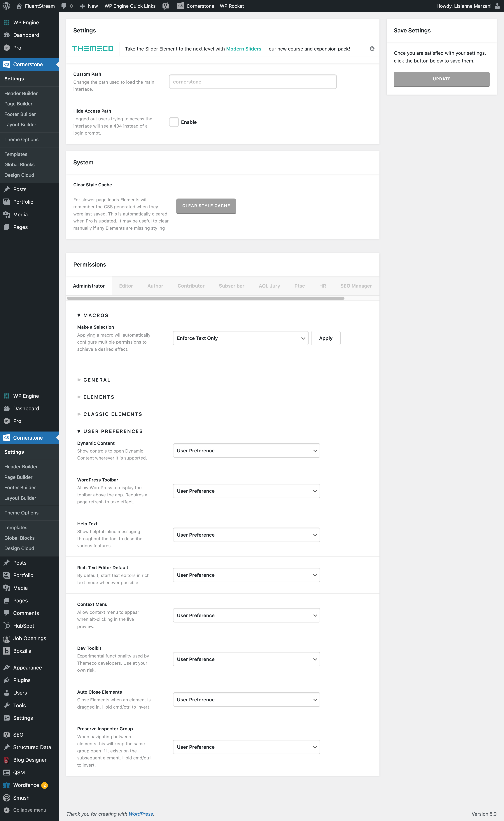Open the Dynamic Content preference dropdown
The height and width of the screenshot is (821, 504).
coord(246,450)
